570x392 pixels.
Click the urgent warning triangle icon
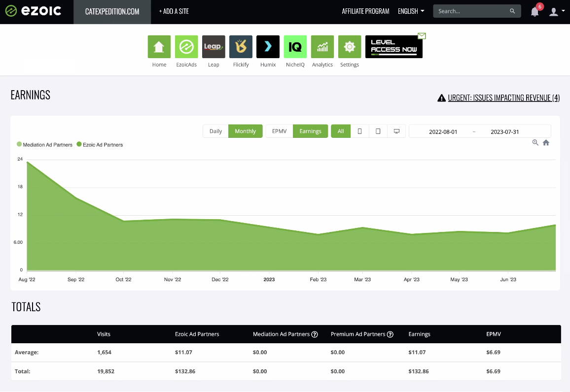coord(441,98)
